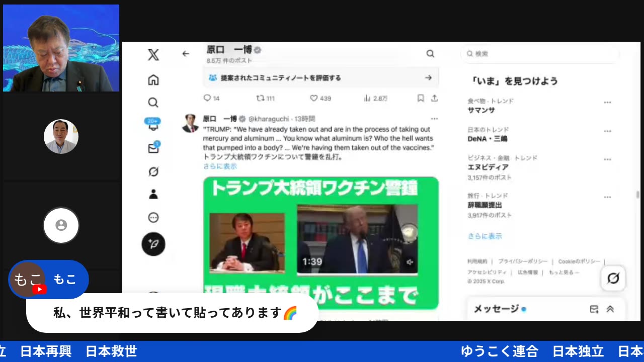Open 利用規約 footer link
644x362 pixels.
[x=477, y=261]
